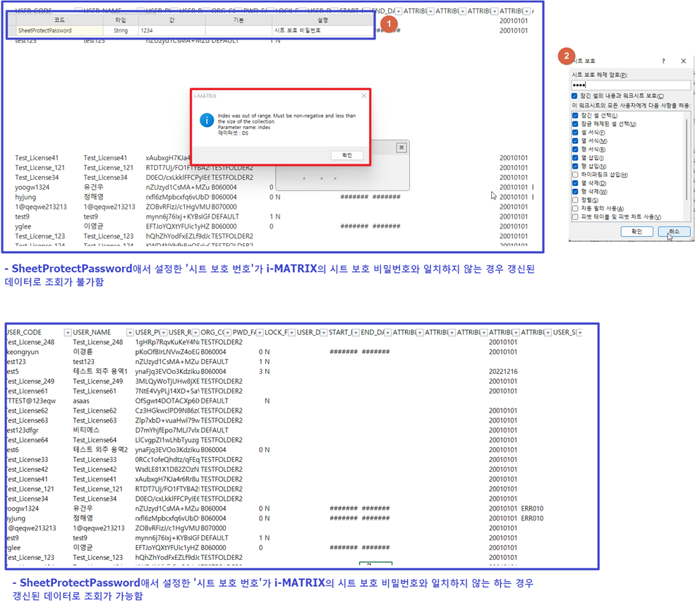
Task: Open END_DA filter dropdown in upper table
Action: click(x=399, y=11)
